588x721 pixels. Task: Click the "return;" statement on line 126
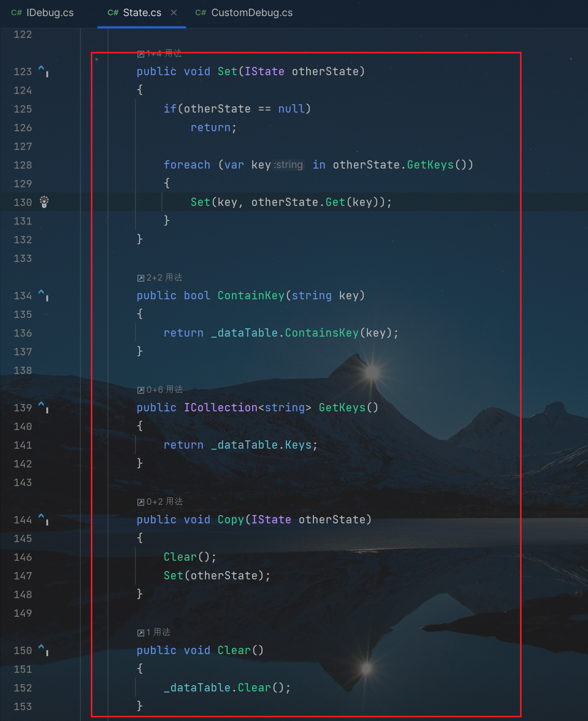tap(214, 127)
